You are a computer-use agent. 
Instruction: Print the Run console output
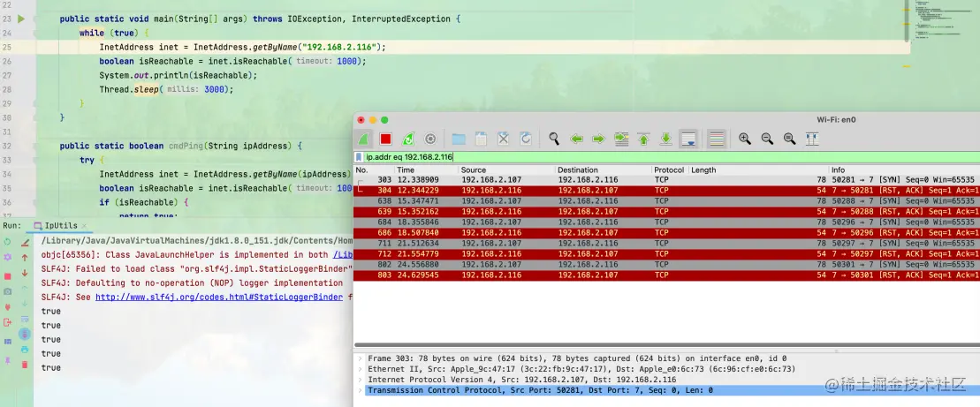tap(25, 350)
